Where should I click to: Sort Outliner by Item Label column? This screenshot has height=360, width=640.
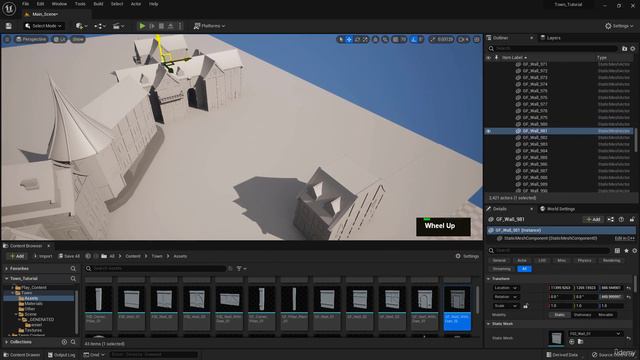tap(514, 58)
